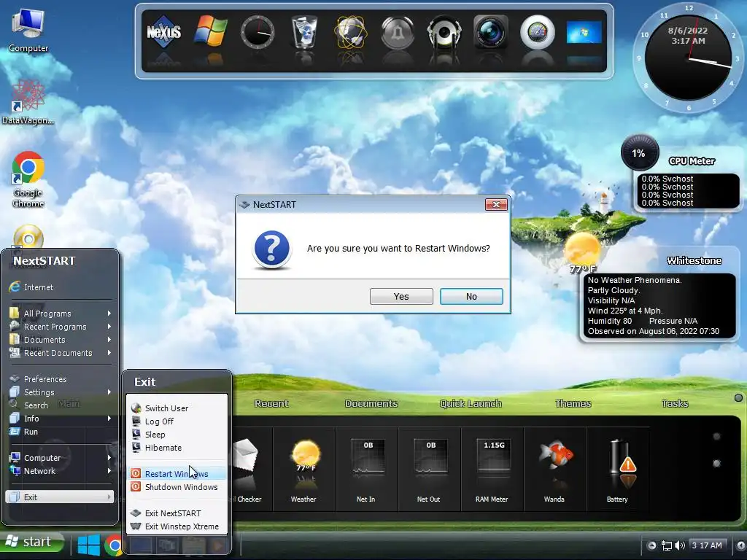Image resolution: width=747 pixels, height=560 pixels.
Task: Switch to the Themes shelf tab
Action: click(x=573, y=403)
